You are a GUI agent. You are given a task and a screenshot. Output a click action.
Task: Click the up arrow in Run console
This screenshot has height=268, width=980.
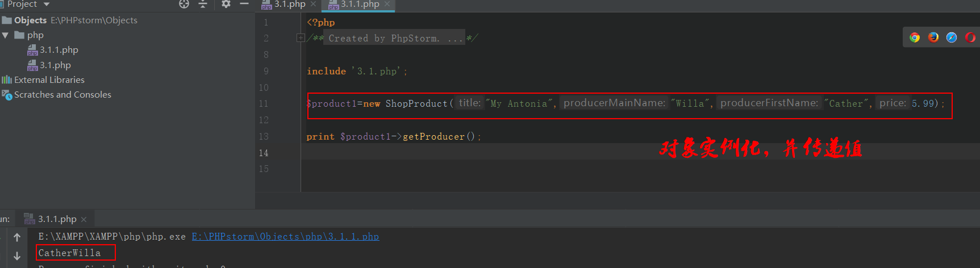click(x=17, y=237)
